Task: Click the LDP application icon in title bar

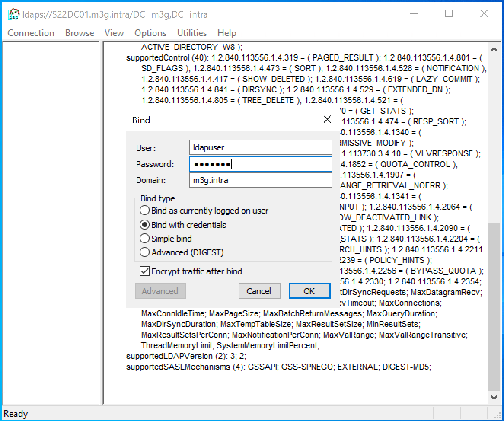Action: click(x=14, y=14)
